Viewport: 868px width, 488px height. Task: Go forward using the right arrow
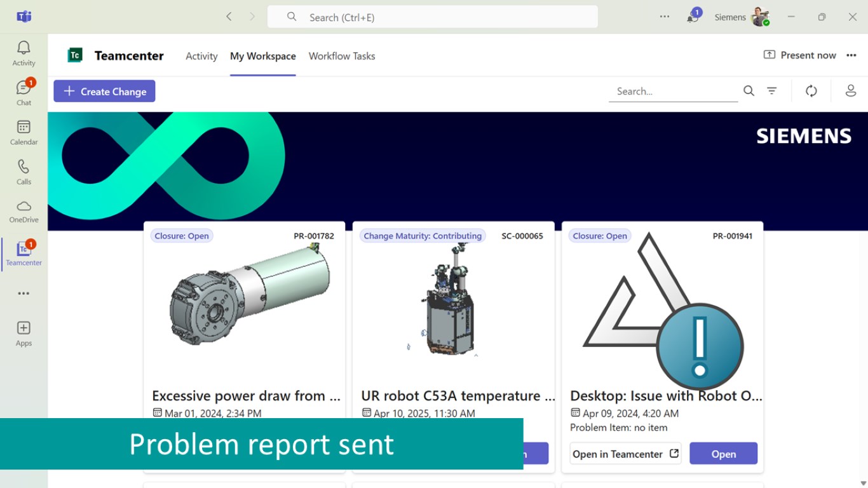(252, 17)
